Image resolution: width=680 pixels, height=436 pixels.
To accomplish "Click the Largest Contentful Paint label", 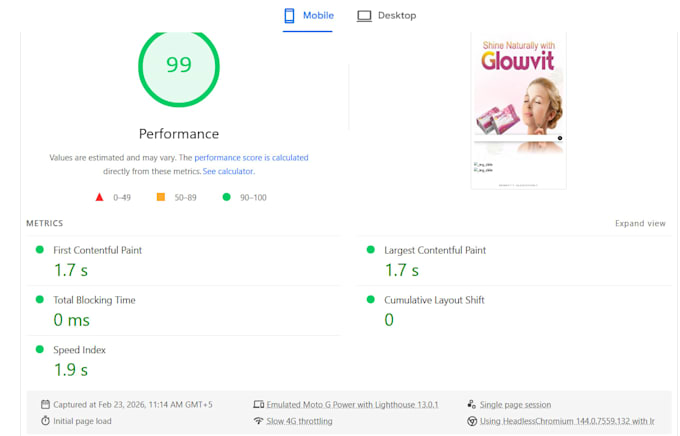I will pyautogui.click(x=435, y=250).
